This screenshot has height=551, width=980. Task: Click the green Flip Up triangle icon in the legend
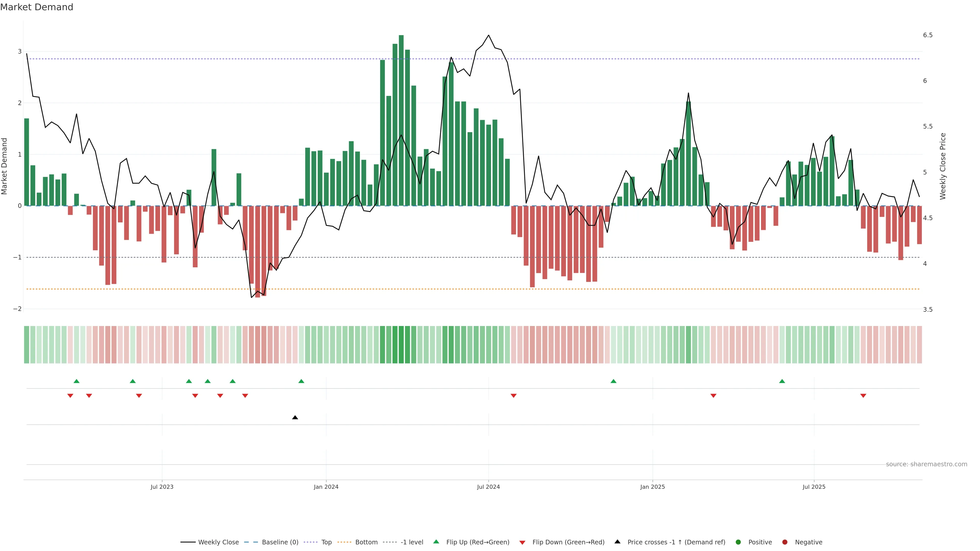pyautogui.click(x=436, y=542)
